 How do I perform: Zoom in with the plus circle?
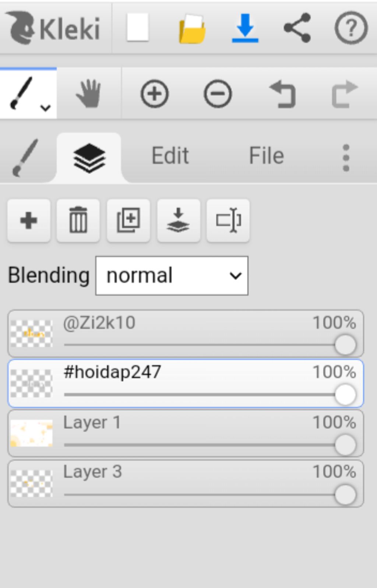tap(155, 94)
